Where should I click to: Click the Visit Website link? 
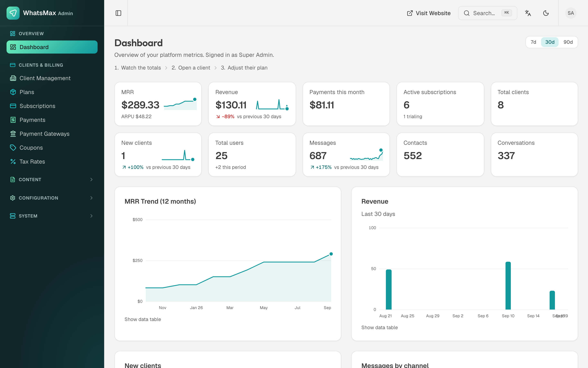coord(429,13)
